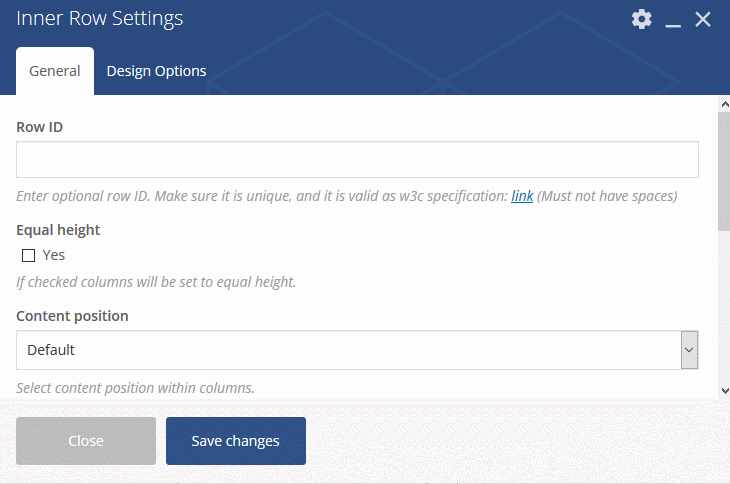Expand the Content position chevron arrow
Image resolution: width=730 pixels, height=484 pixels.
(689, 350)
